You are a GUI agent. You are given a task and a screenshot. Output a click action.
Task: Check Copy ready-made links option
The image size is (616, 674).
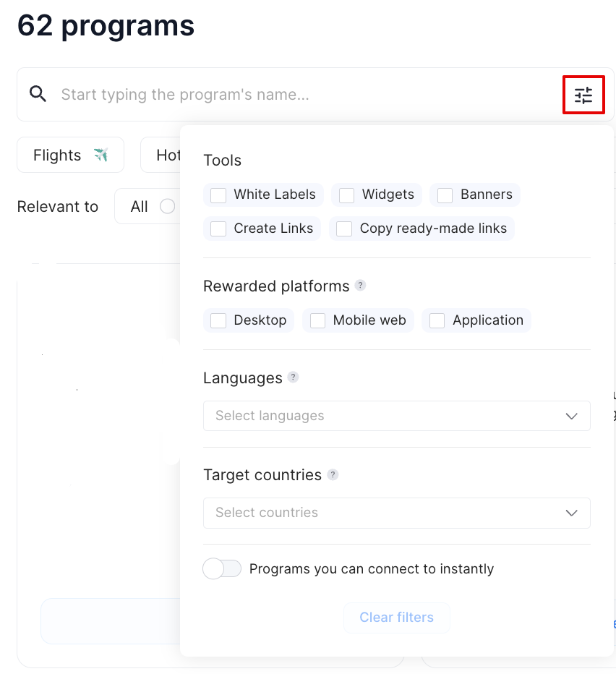pos(345,229)
